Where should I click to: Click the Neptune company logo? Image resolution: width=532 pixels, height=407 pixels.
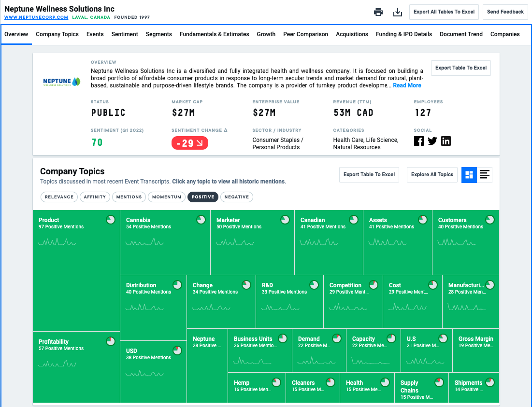(x=62, y=82)
